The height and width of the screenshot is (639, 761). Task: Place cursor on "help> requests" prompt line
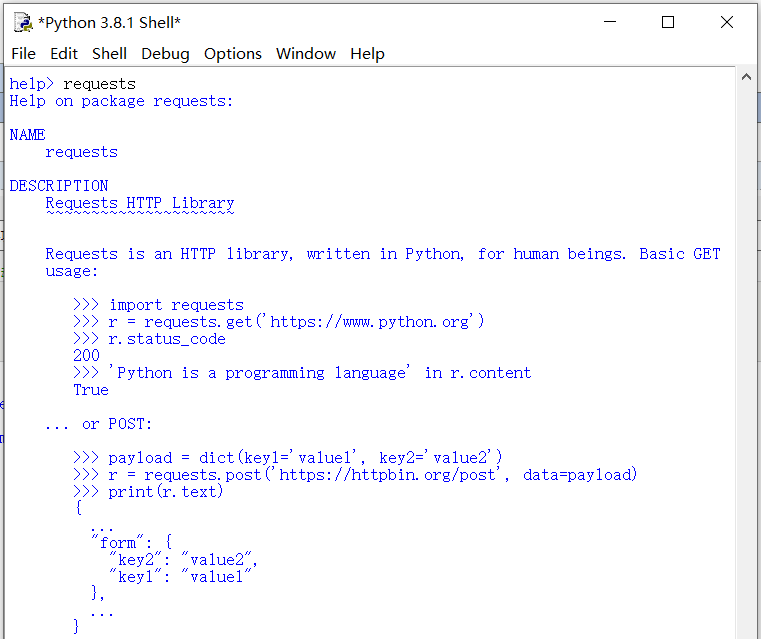pos(72,84)
